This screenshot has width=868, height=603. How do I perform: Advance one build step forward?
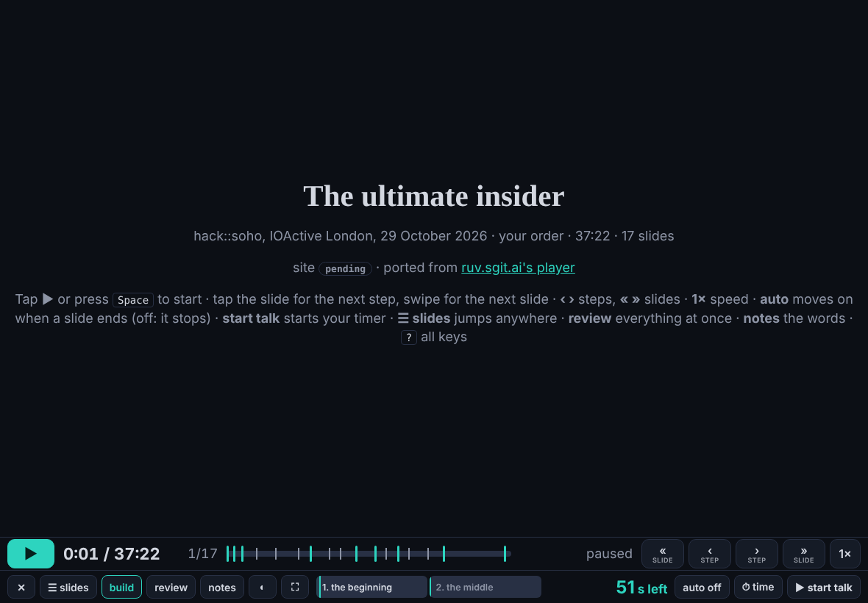(757, 554)
